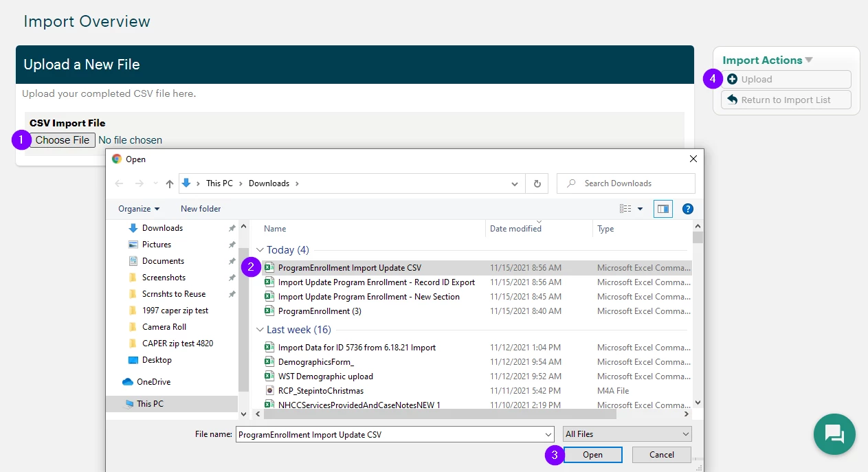This screenshot has width=868, height=472.
Task: Click navigation pane scroll down arrow
Action: [243, 414]
